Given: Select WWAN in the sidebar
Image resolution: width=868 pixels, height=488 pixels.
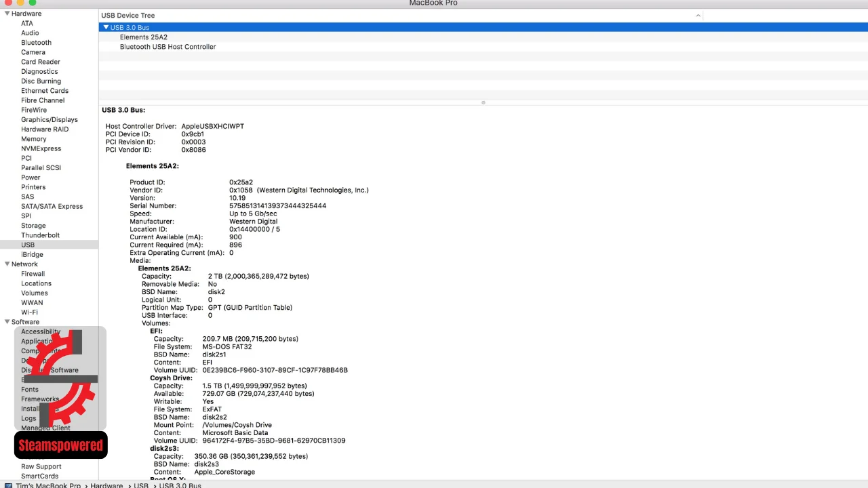Looking at the screenshot, I should click(32, 303).
